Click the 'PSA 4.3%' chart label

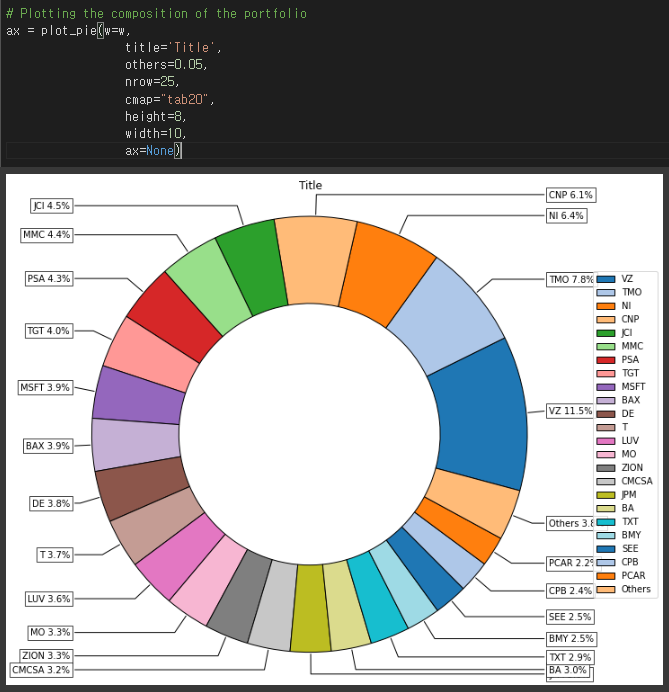(x=49, y=279)
